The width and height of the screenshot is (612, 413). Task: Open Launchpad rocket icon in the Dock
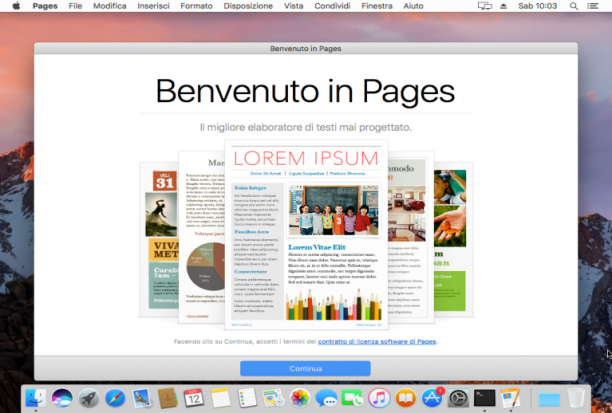[89, 399]
